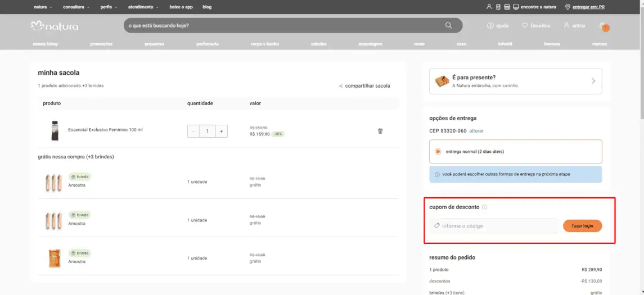Delete Essencial Exclusivo with trash icon
This screenshot has width=644, height=295.
[x=380, y=131]
